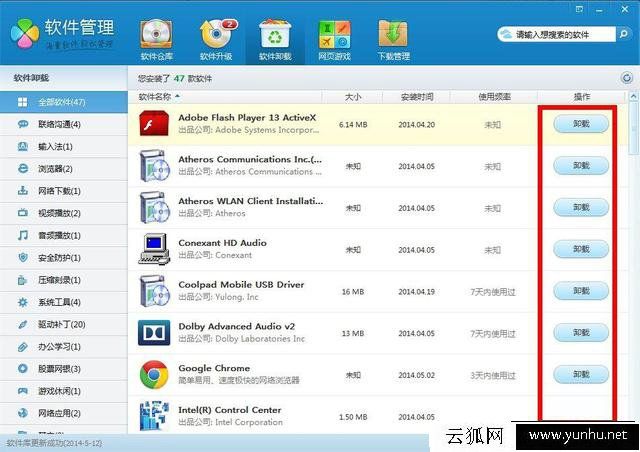Select Dolby Advanced Audio v2 name text
Viewport: 640px width, 452px height.
[x=237, y=326]
